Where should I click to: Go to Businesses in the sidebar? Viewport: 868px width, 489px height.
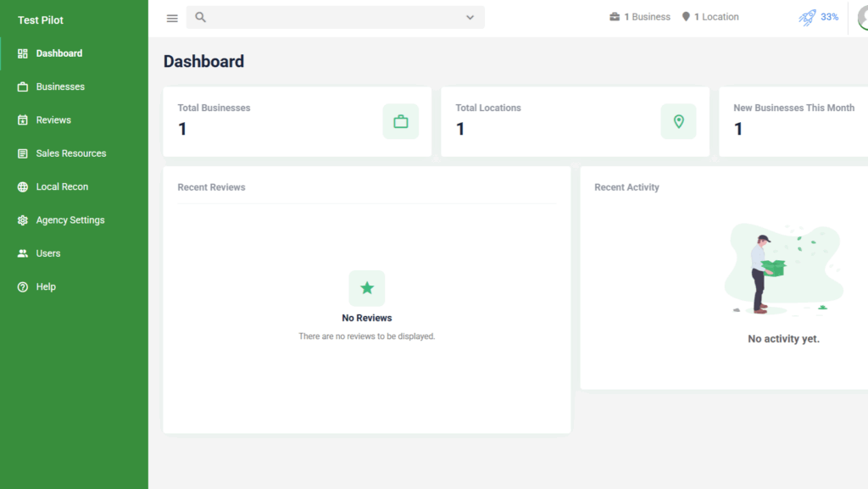click(x=75, y=86)
